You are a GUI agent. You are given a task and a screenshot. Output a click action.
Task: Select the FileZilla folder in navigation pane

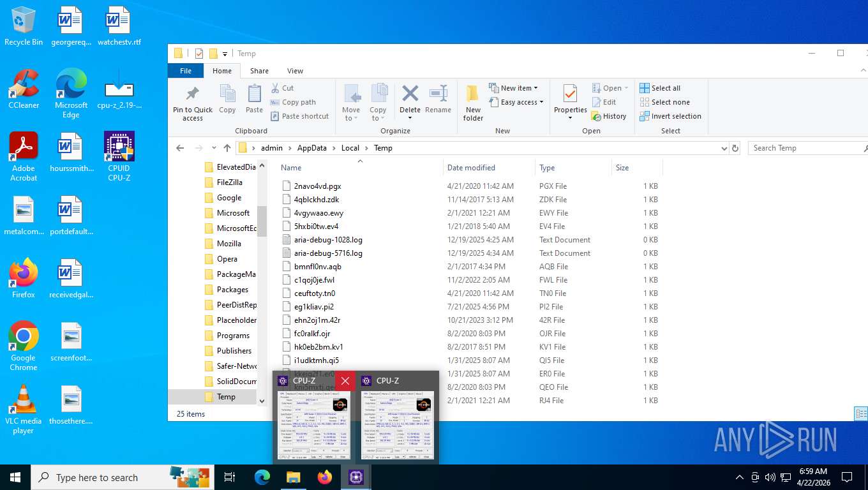pos(230,182)
